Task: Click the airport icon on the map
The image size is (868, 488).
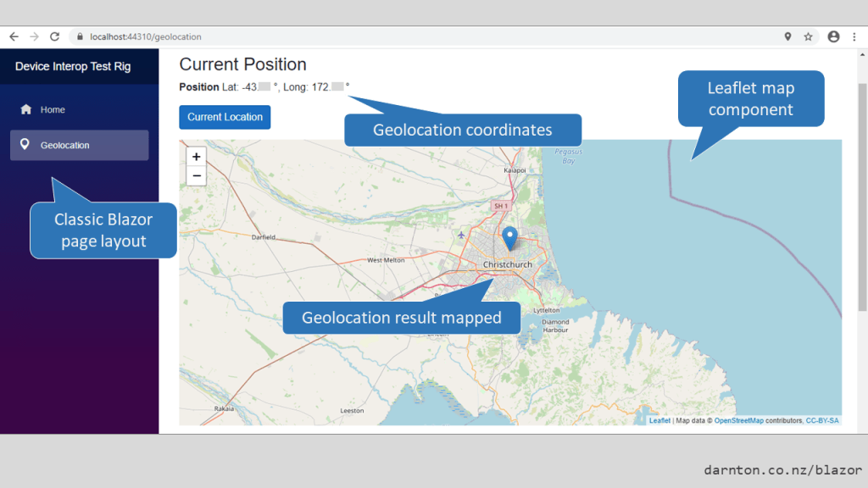Action: point(460,235)
